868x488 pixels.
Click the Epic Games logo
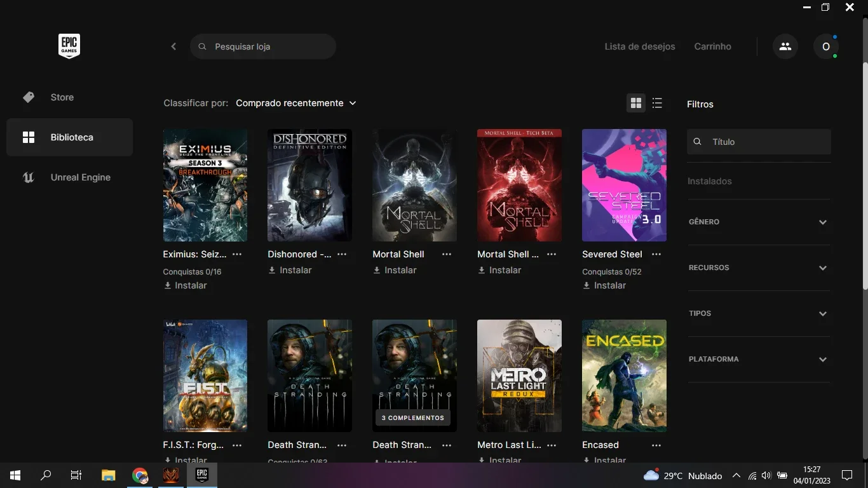point(69,46)
